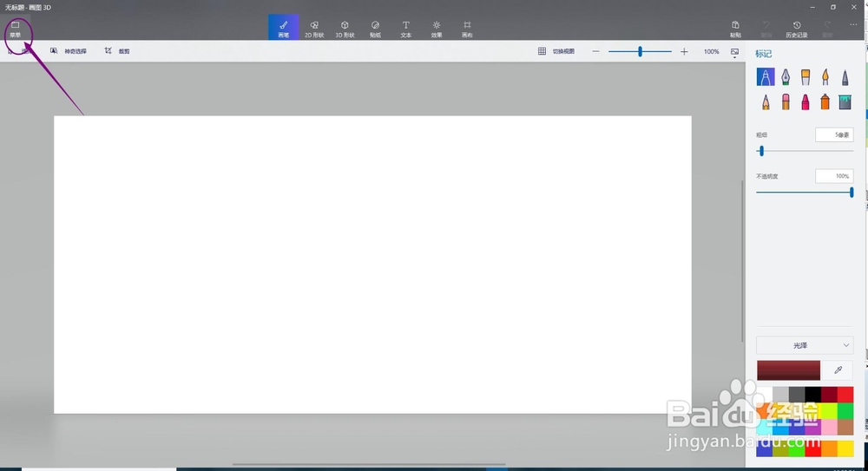Viewport: 868px width, 471px height.
Task: Expand the 光泽 material dropdown
Action: tap(805, 345)
